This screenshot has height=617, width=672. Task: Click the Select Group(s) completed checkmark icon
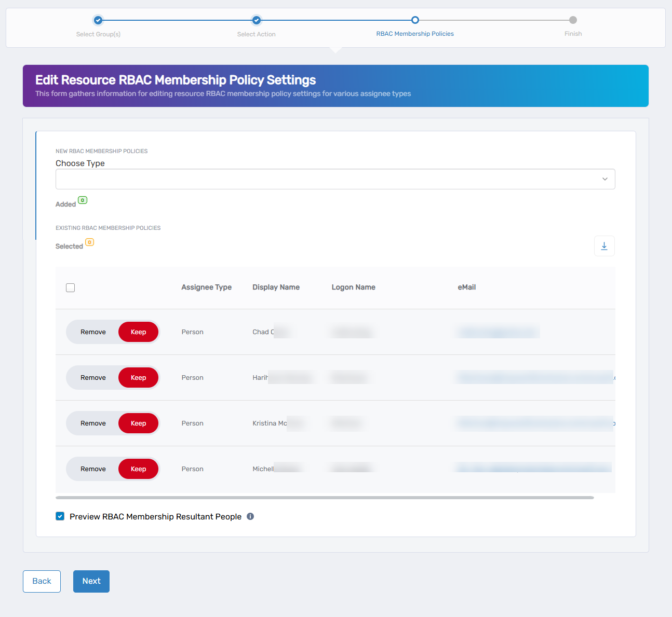pos(98,20)
